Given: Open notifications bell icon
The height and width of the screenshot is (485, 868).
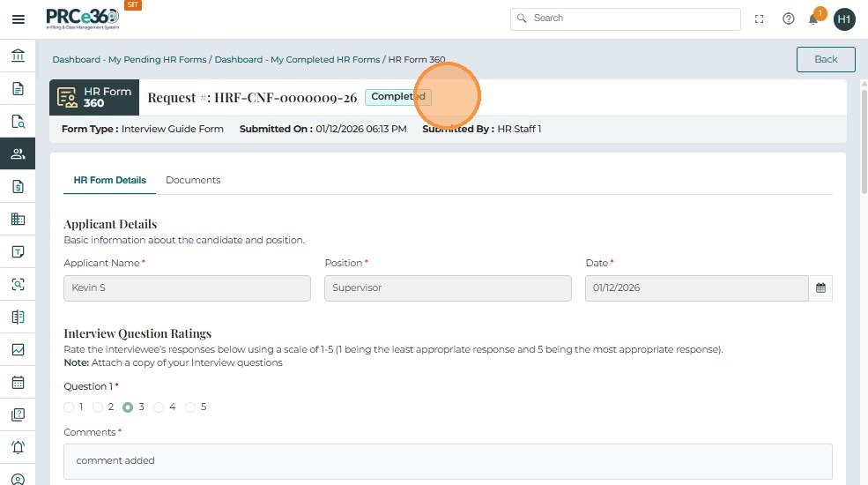Looking at the screenshot, I should pyautogui.click(x=812, y=20).
